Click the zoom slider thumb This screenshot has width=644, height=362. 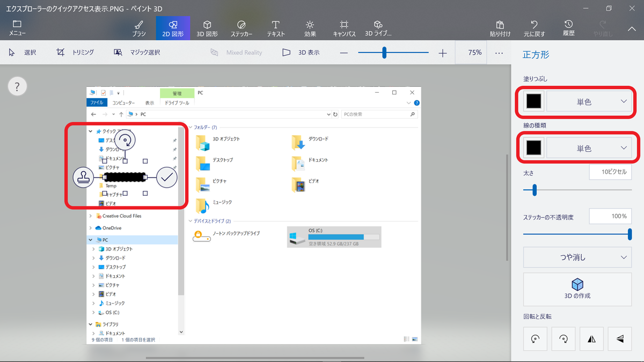coord(384,53)
